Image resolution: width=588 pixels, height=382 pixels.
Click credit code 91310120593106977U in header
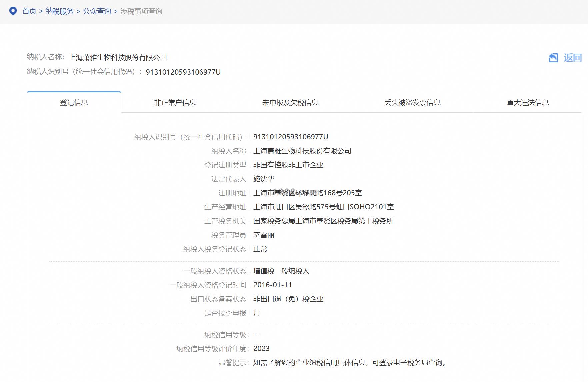pyautogui.click(x=183, y=72)
